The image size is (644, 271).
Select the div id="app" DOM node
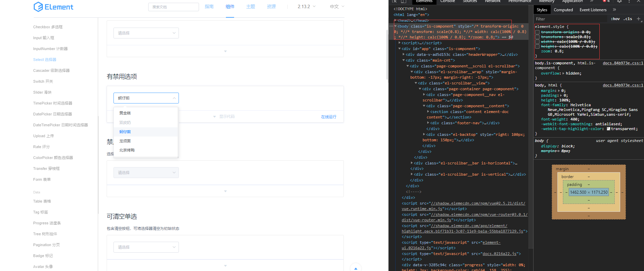pyautogui.click(x=441, y=49)
